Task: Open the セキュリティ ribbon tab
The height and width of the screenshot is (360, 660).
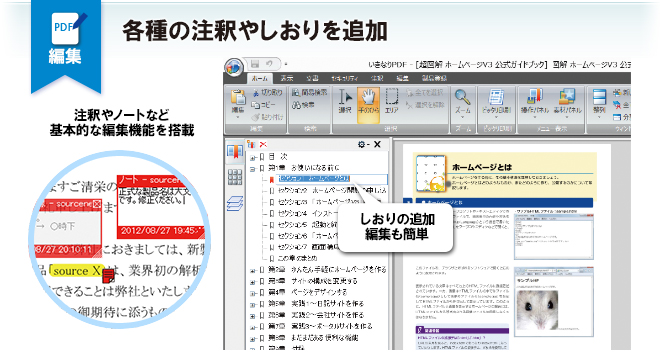Action: tap(345, 78)
